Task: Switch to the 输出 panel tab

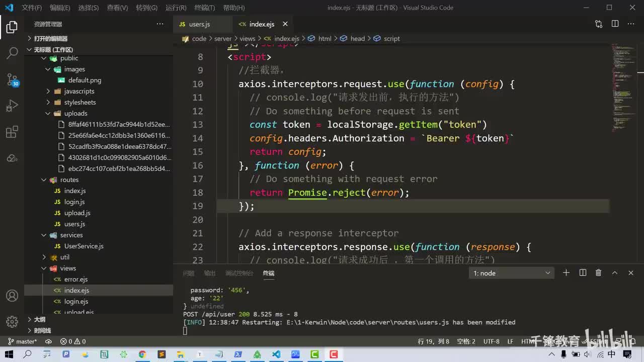Action: 210,273
